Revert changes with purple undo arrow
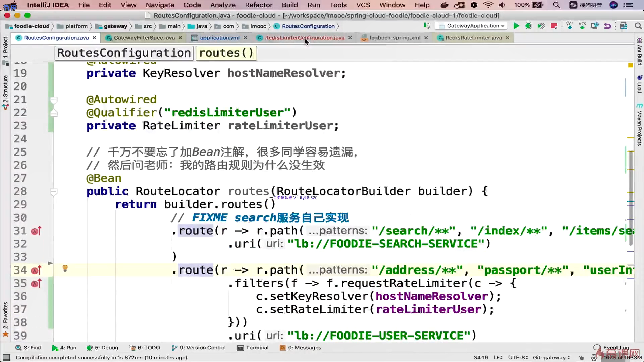 tap(607, 26)
